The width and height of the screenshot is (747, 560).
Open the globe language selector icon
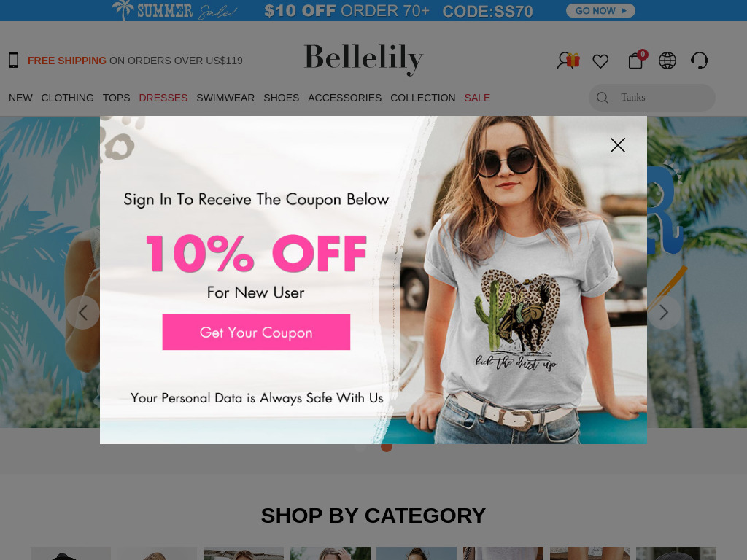[x=667, y=61]
